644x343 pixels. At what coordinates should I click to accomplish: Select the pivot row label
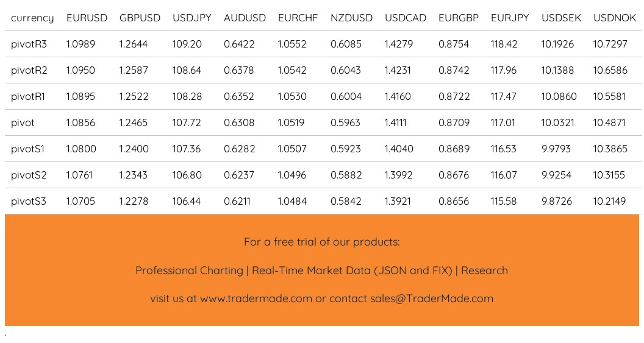tap(23, 123)
